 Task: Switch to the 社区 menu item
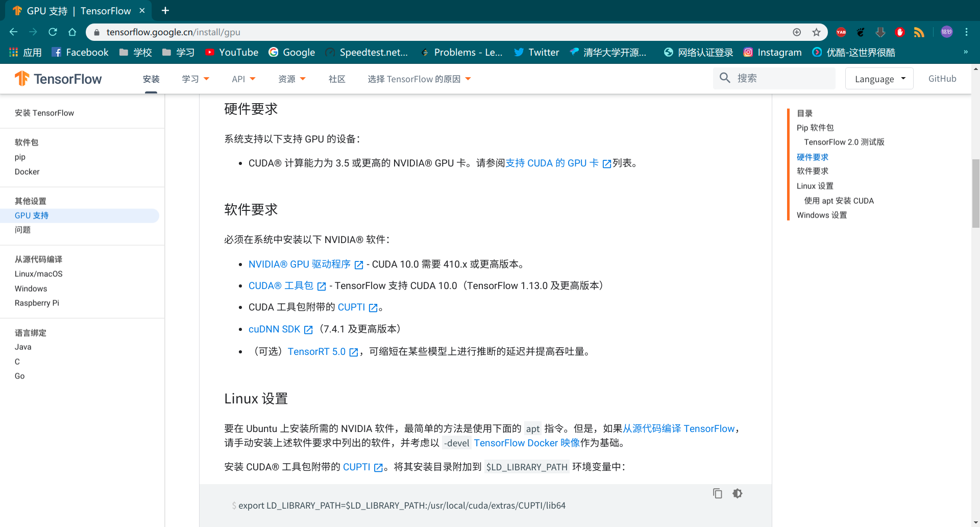(x=336, y=79)
